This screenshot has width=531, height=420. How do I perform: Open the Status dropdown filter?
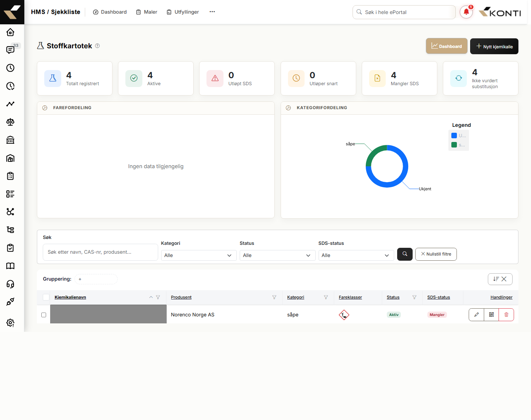[277, 255]
